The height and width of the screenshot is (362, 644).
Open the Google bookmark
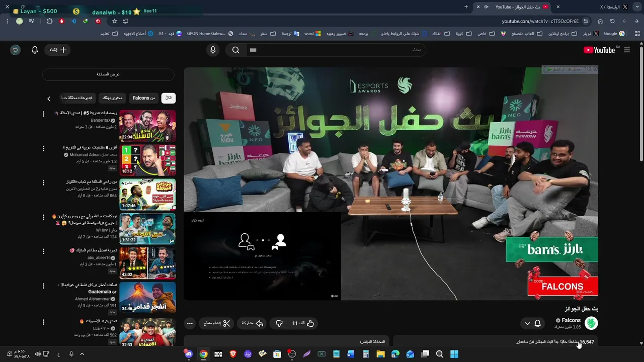(x=614, y=34)
